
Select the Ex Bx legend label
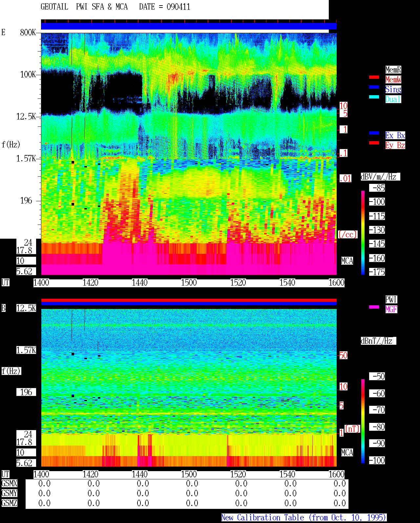pyautogui.click(x=395, y=135)
